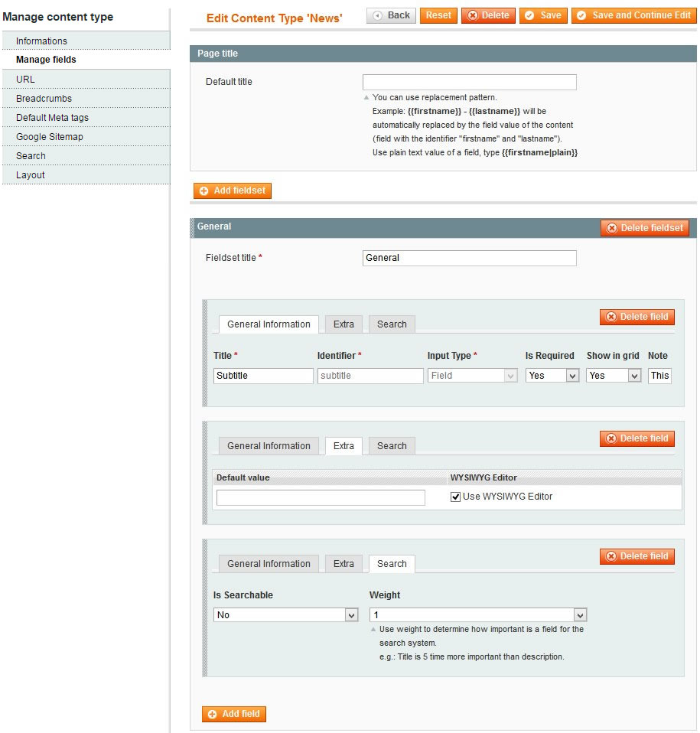Delete the General fieldset
The image size is (700, 733).
click(x=645, y=228)
